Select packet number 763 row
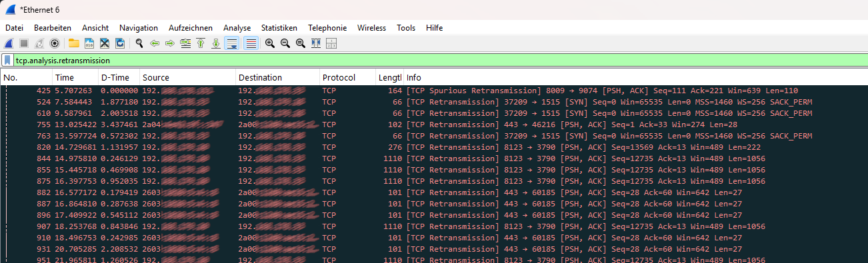 coord(434,135)
